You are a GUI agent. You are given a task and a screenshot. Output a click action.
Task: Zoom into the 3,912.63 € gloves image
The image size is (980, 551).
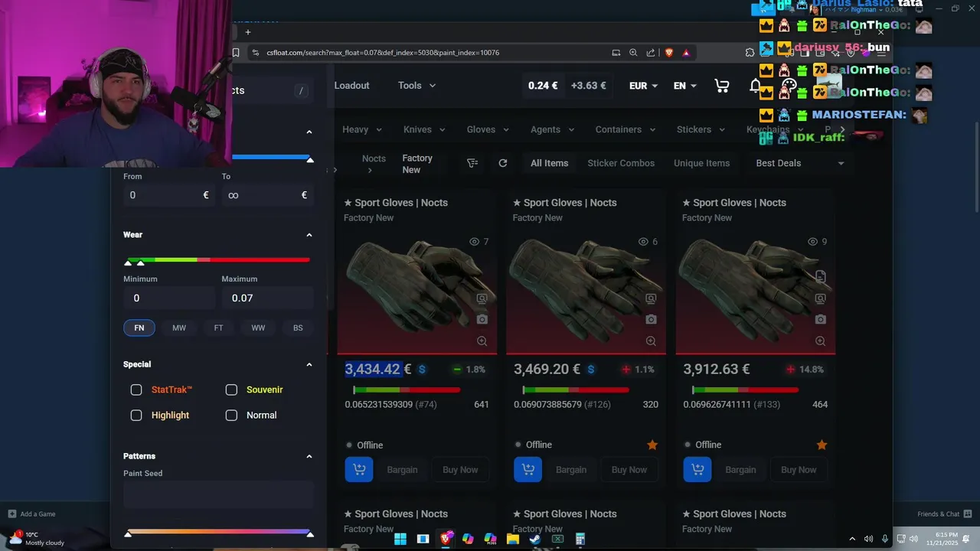(x=820, y=341)
